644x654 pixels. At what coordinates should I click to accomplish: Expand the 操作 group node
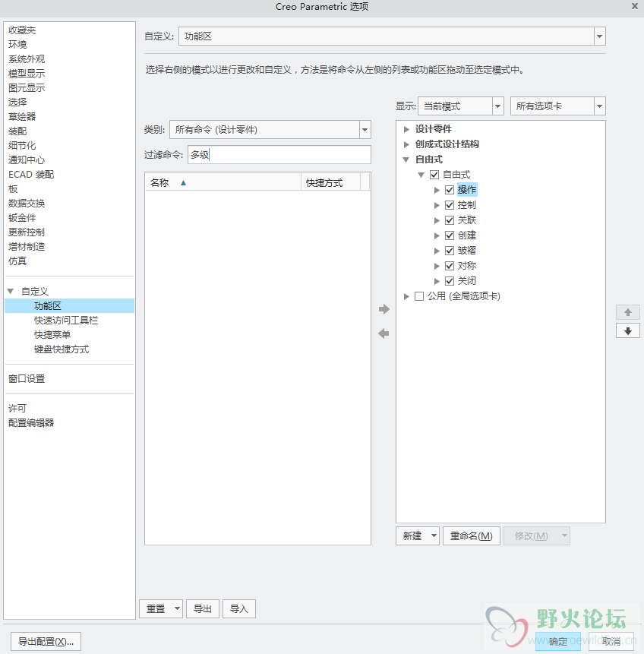[437, 190]
